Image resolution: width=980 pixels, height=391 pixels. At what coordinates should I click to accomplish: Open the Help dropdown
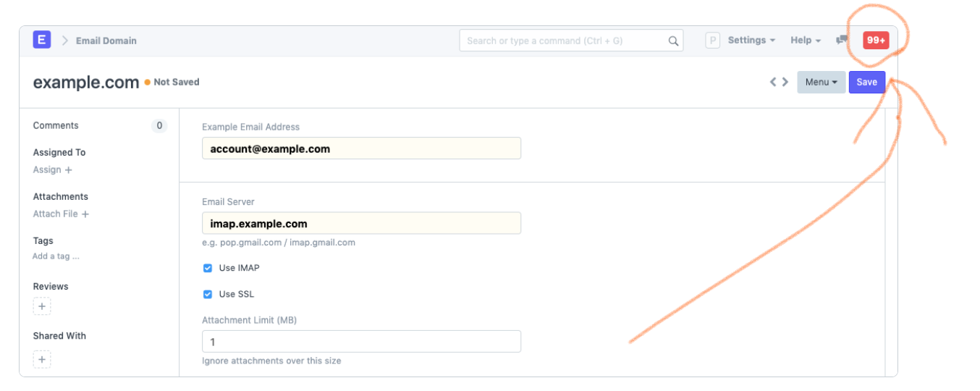tap(805, 41)
